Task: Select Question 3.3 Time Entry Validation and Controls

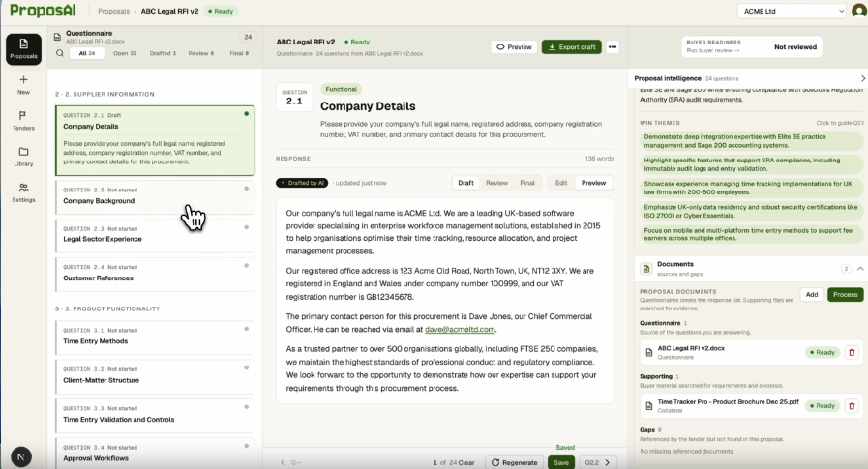Action: 155,416
